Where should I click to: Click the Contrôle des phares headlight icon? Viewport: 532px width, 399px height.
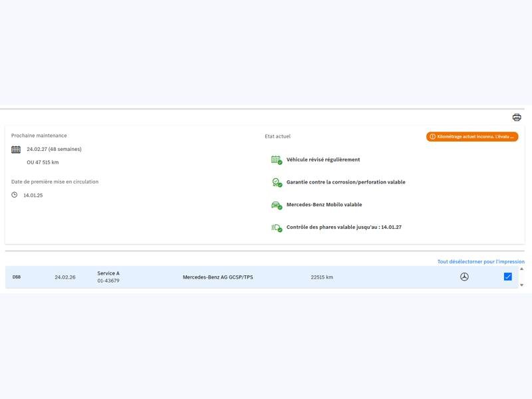point(276,227)
